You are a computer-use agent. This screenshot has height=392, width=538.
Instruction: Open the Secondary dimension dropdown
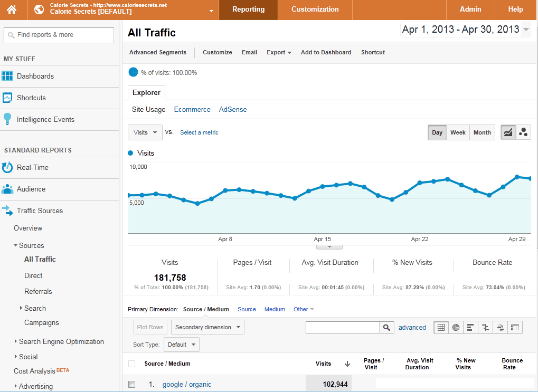pos(207,327)
